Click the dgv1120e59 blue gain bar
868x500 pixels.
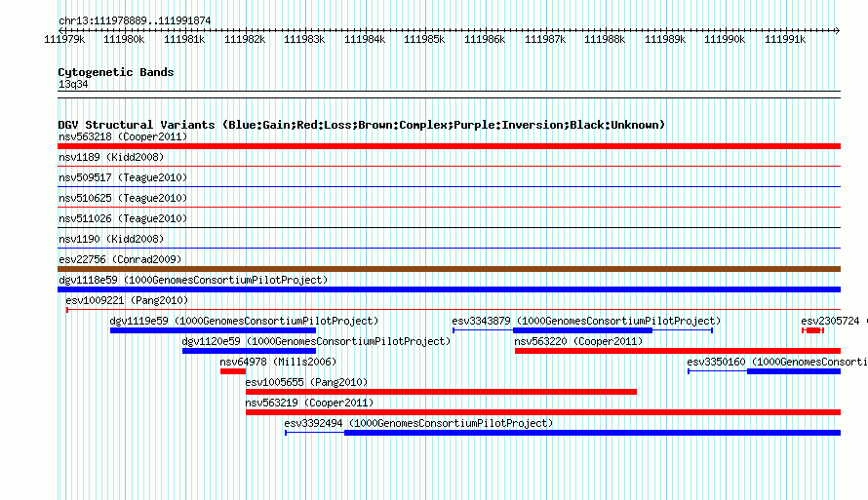tap(249, 351)
